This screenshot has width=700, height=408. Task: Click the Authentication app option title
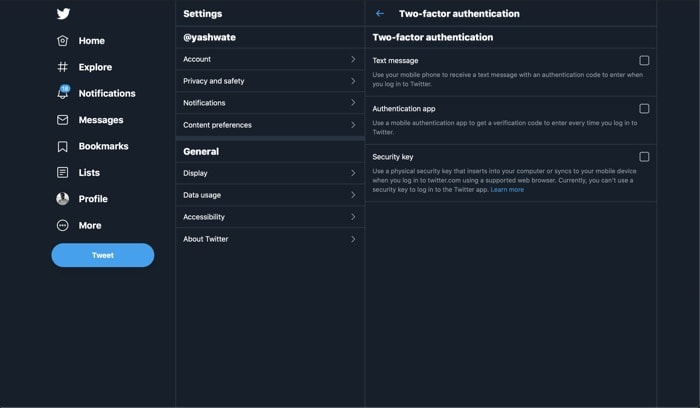point(404,108)
